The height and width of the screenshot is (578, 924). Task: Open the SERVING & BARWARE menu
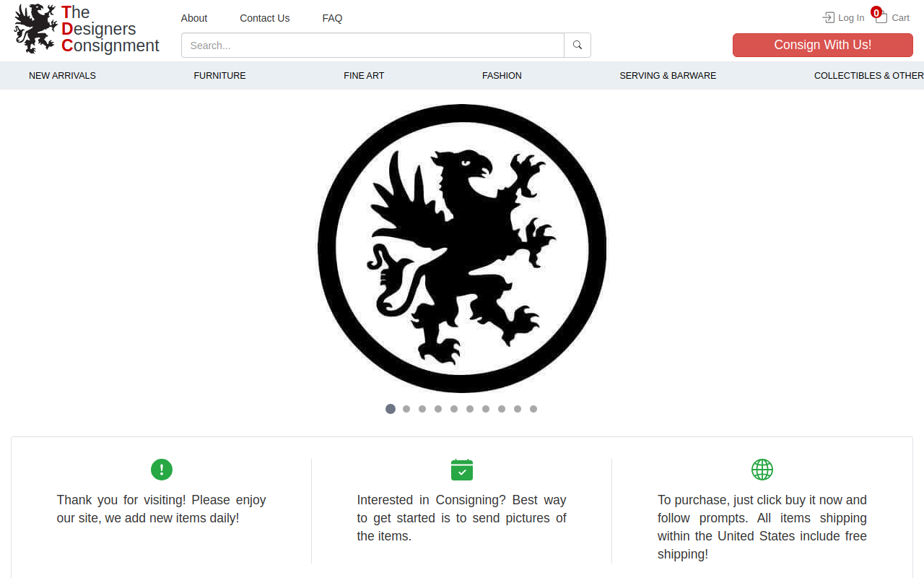point(668,75)
